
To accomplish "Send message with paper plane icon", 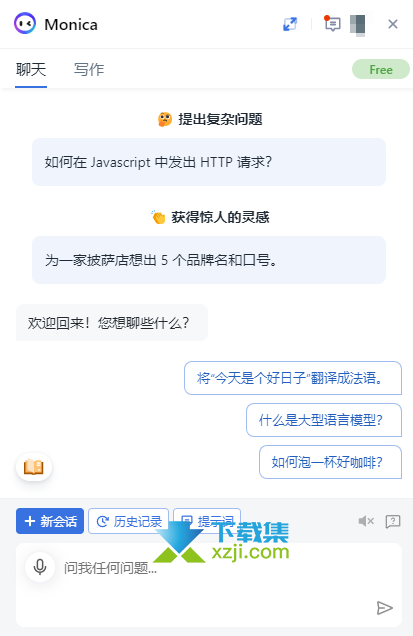I will coord(384,608).
